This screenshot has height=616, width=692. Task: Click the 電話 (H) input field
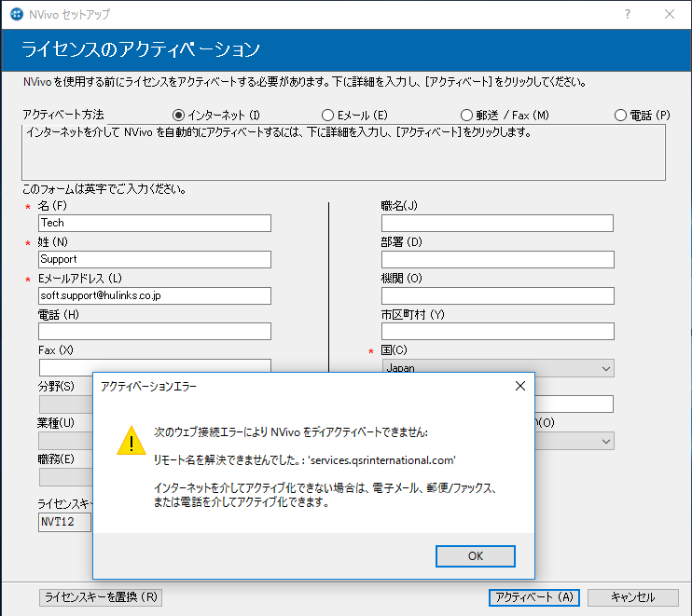155,331
